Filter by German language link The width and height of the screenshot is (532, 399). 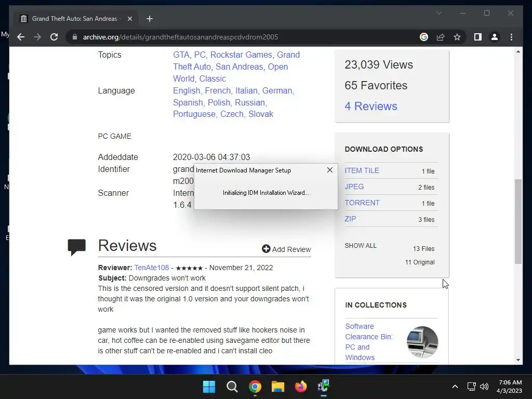[277, 90]
